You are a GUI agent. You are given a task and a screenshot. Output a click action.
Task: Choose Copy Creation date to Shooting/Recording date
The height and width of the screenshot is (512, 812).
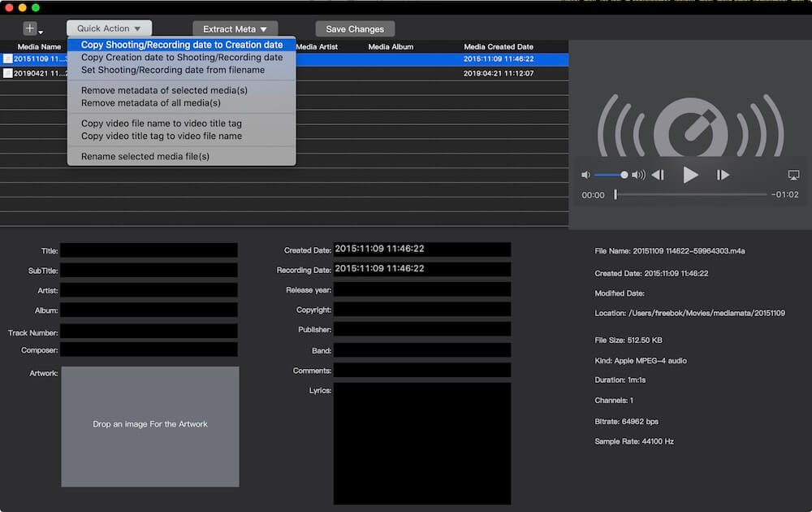pos(182,57)
